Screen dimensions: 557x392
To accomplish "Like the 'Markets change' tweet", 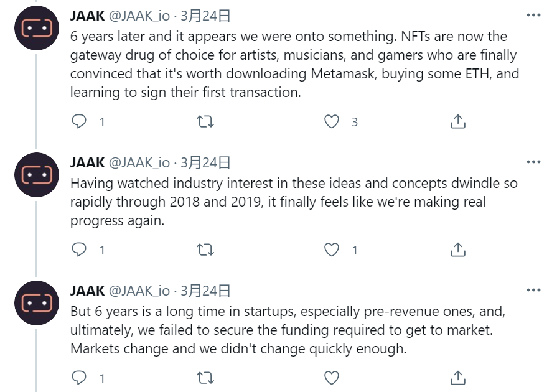I will (332, 377).
